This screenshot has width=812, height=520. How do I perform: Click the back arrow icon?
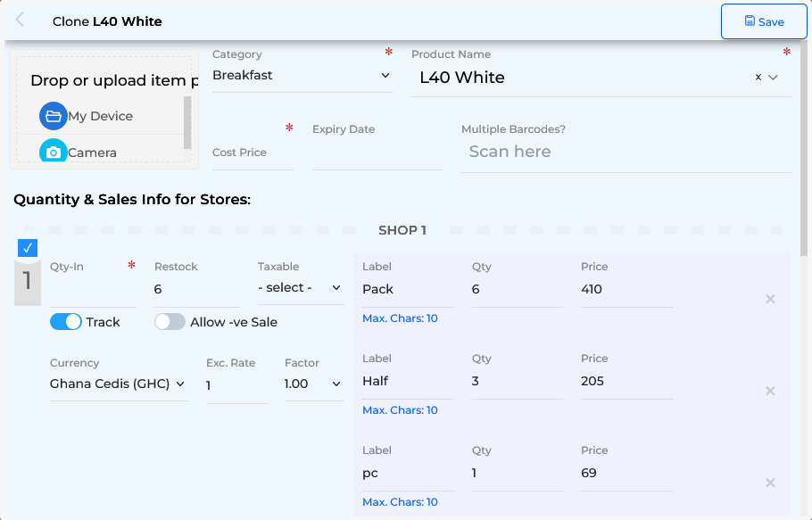(x=21, y=21)
